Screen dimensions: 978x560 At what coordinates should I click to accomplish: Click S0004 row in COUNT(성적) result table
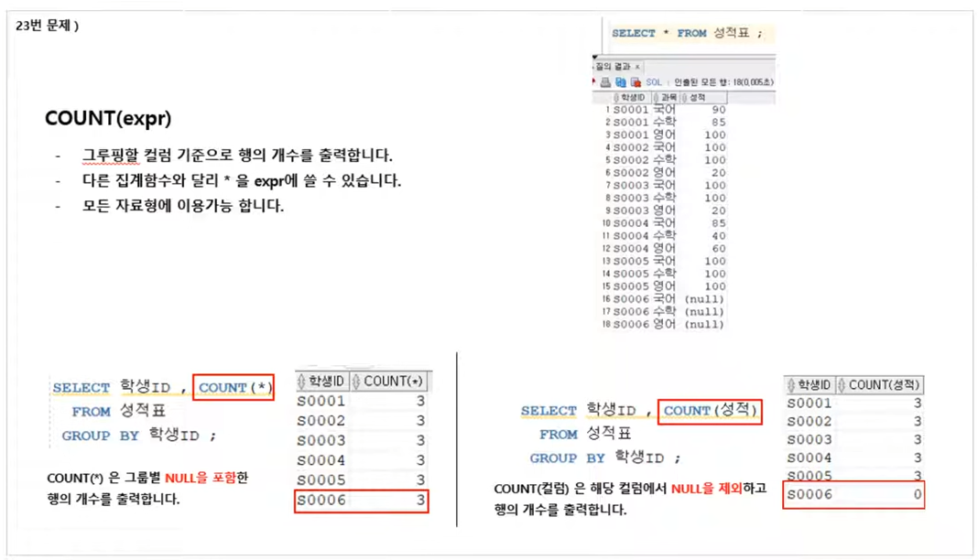point(853,458)
